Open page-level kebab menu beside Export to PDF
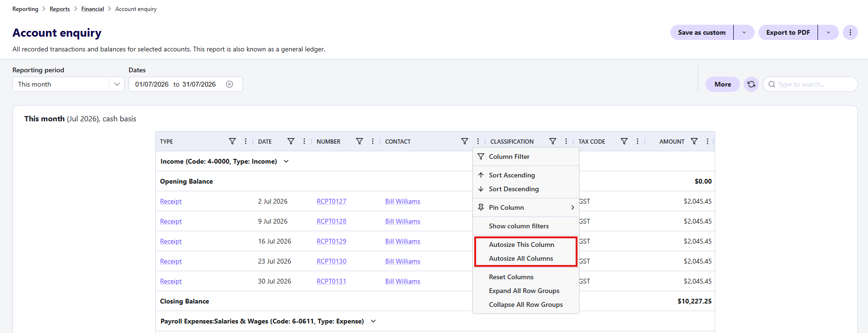This screenshot has width=868, height=333. coord(850,32)
